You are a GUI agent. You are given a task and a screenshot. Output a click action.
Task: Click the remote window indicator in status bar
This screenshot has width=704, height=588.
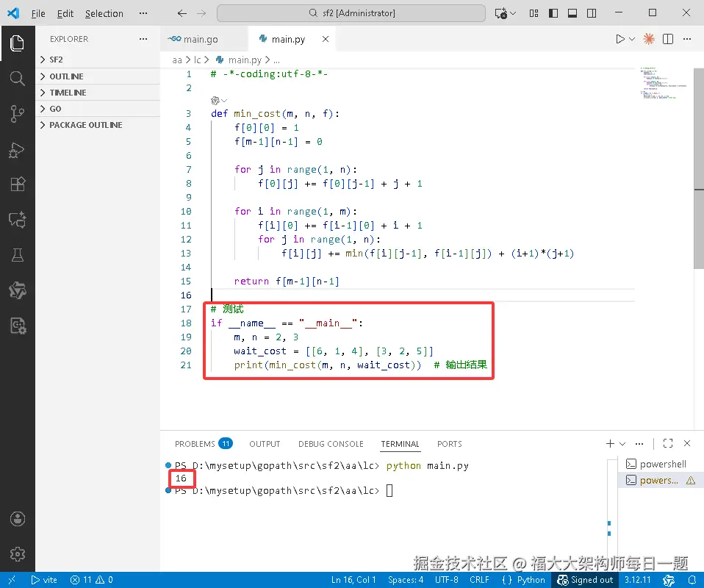(12, 580)
